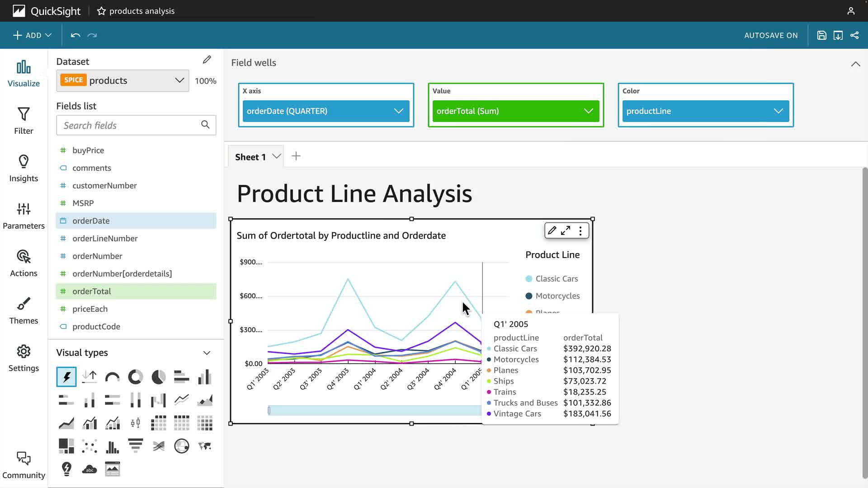The image size is (868, 488).
Task: Open the visual's three-dot options menu
Action: (x=580, y=231)
